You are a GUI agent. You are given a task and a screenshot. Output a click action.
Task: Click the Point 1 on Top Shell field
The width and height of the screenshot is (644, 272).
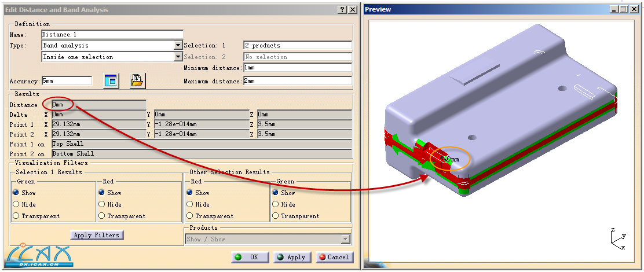tap(202, 144)
